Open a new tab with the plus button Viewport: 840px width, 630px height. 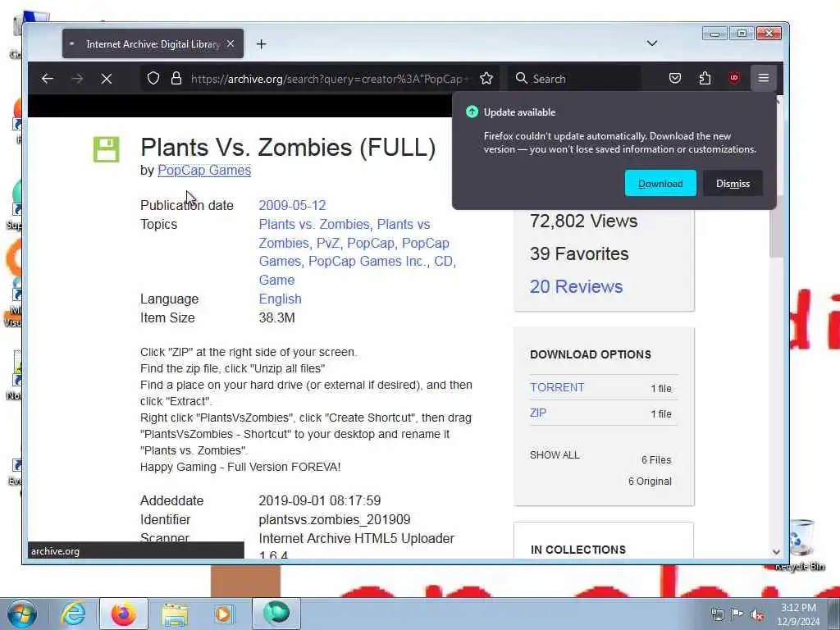(x=262, y=44)
